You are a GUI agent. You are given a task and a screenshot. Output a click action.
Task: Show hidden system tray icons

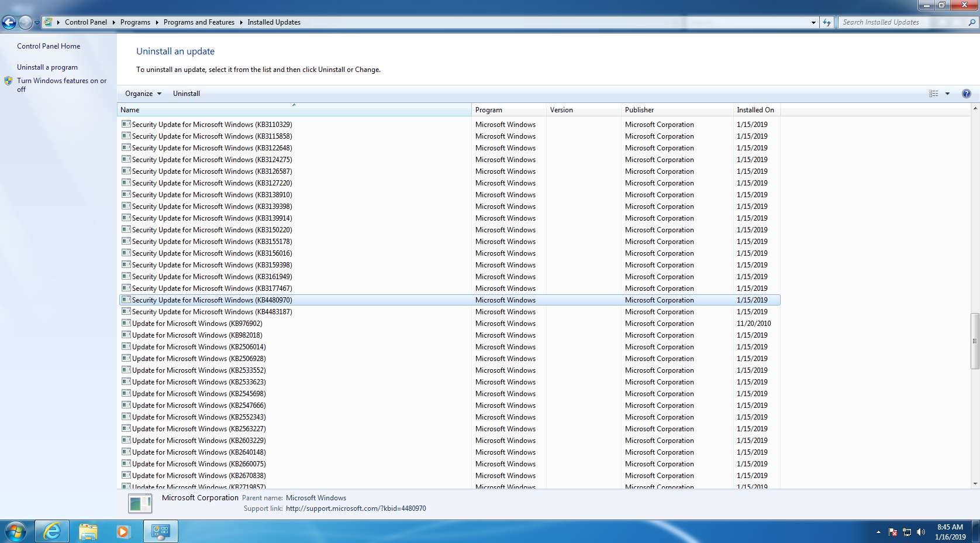878,532
